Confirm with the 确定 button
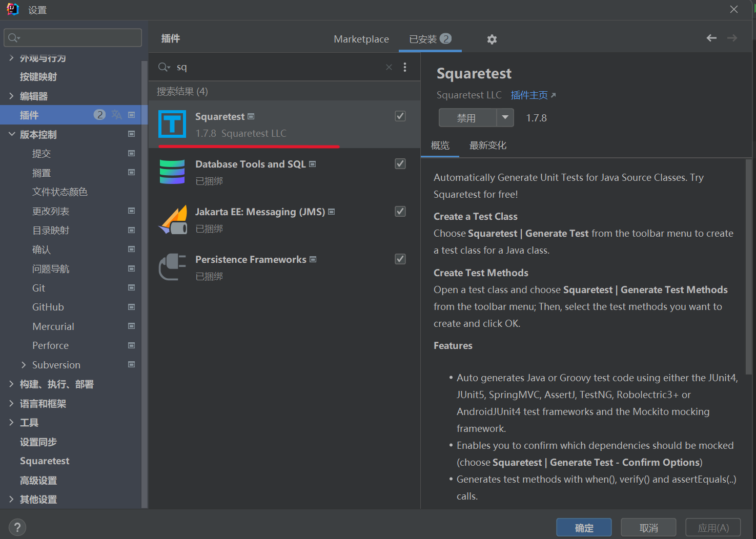 click(x=584, y=528)
